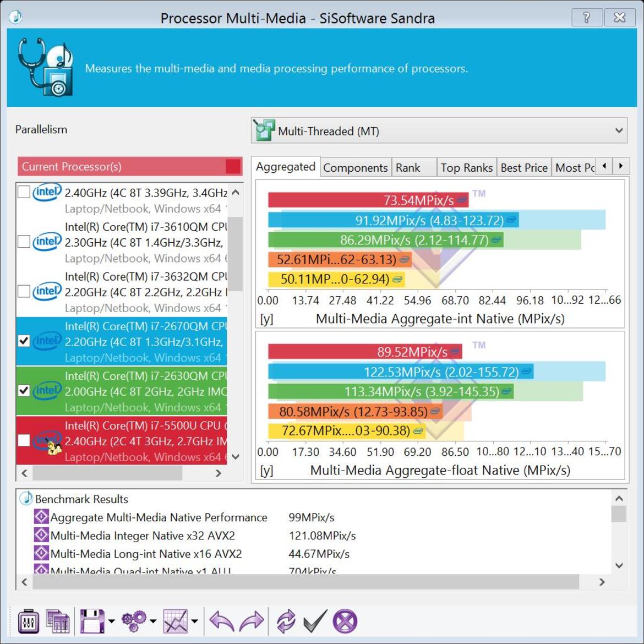
Task: Cancel with the purple circled X icon
Action: [x=345, y=621]
